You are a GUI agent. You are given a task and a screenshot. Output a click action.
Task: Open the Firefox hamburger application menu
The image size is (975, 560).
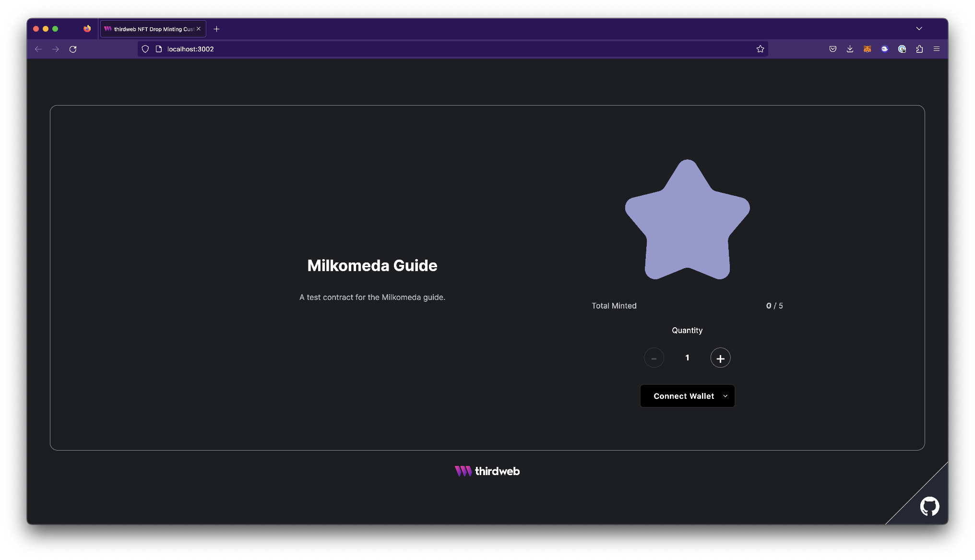(936, 49)
